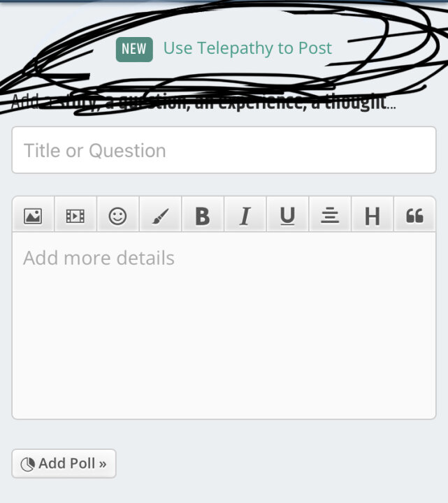Image resolution: width=448 pixels, height=503 pixels.
Task: Toggle underline formatting
Action: (x=287, y=216)
